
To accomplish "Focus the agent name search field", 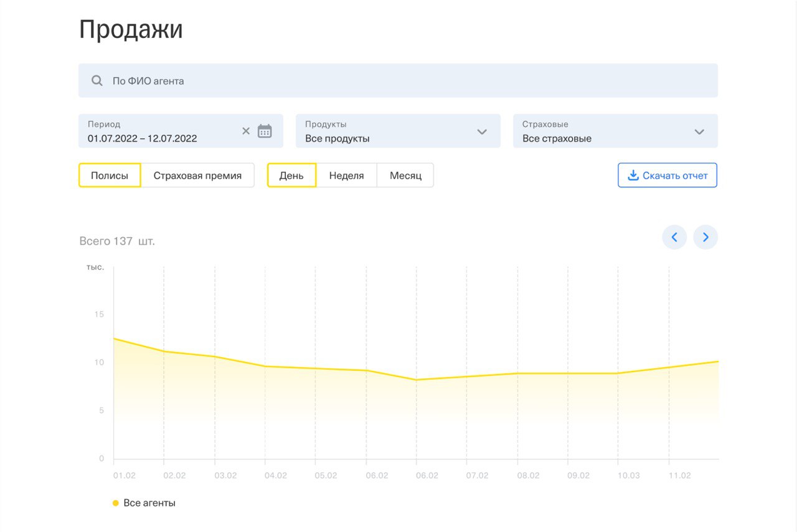I will point(398,81).
